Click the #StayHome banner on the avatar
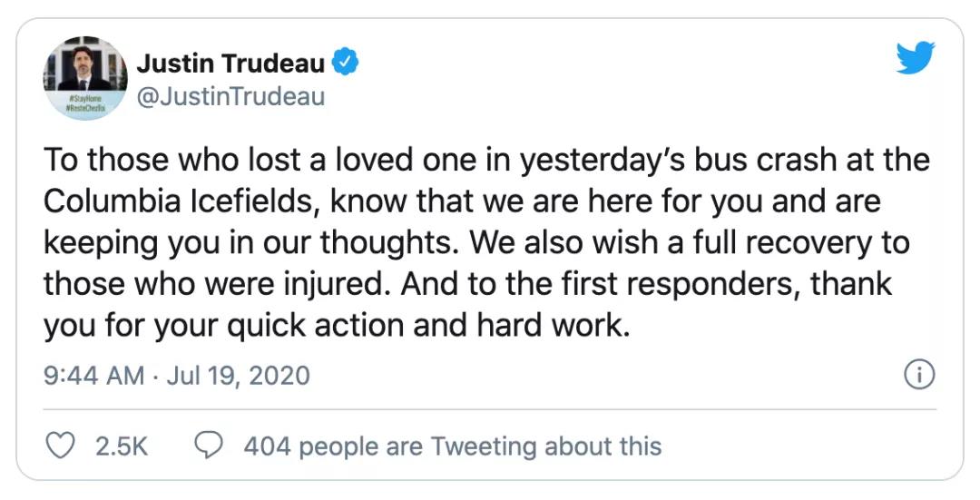This screenshot has width=980, height=500. coord(84,103)
